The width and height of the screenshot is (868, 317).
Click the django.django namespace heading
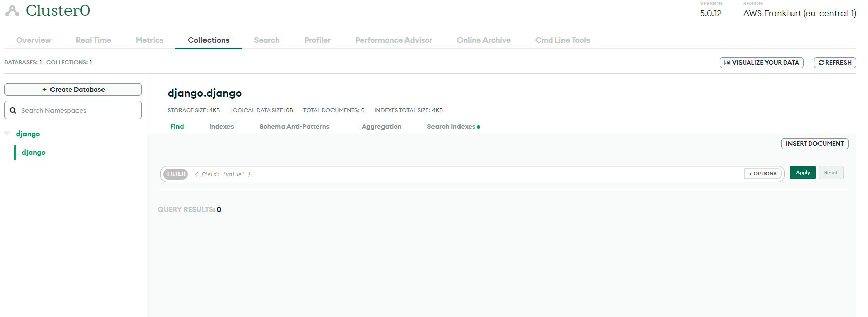pos(205,93)
